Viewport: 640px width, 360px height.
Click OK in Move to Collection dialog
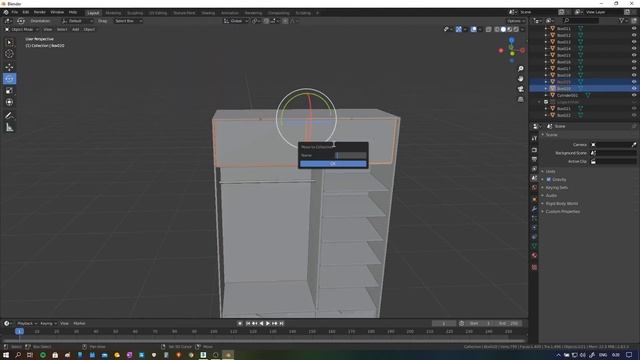[333, 164]
